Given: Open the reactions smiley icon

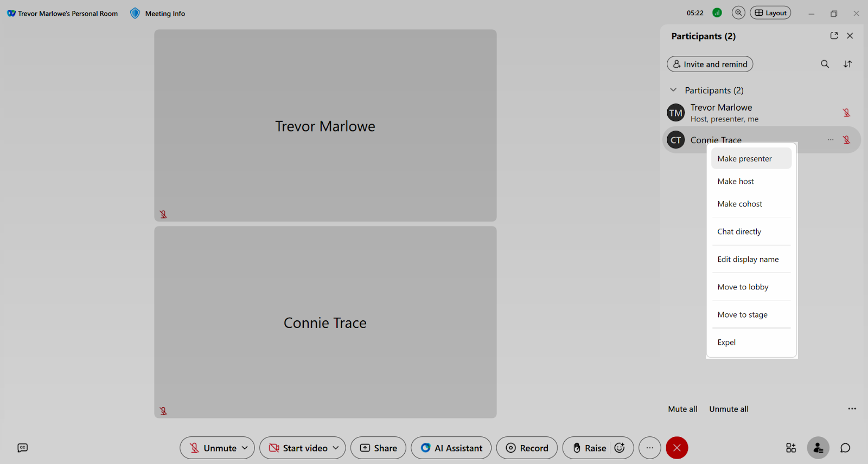Looking at the screenshot, I should (x=620, y=448).
